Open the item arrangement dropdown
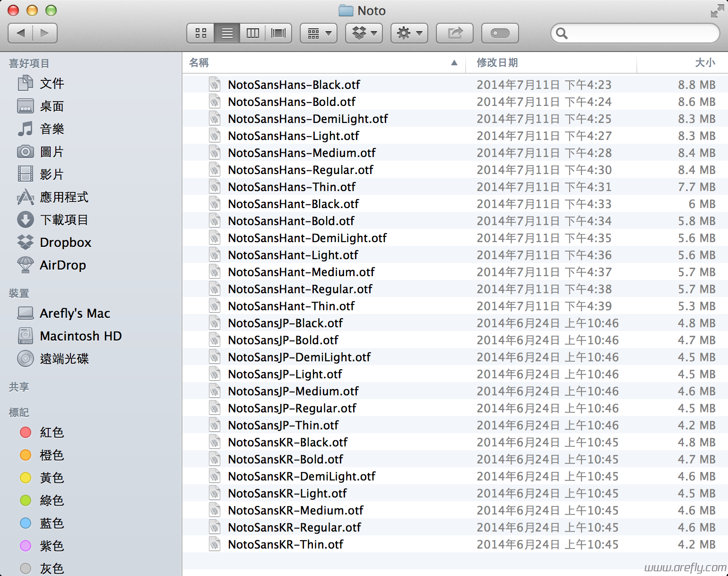 pos(319,33)
